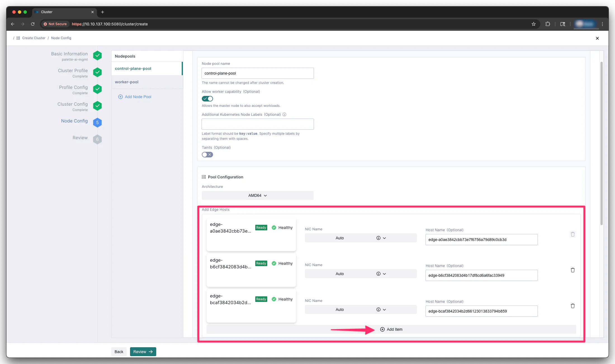Open browser extensions puzzle icon

(548, 24)
